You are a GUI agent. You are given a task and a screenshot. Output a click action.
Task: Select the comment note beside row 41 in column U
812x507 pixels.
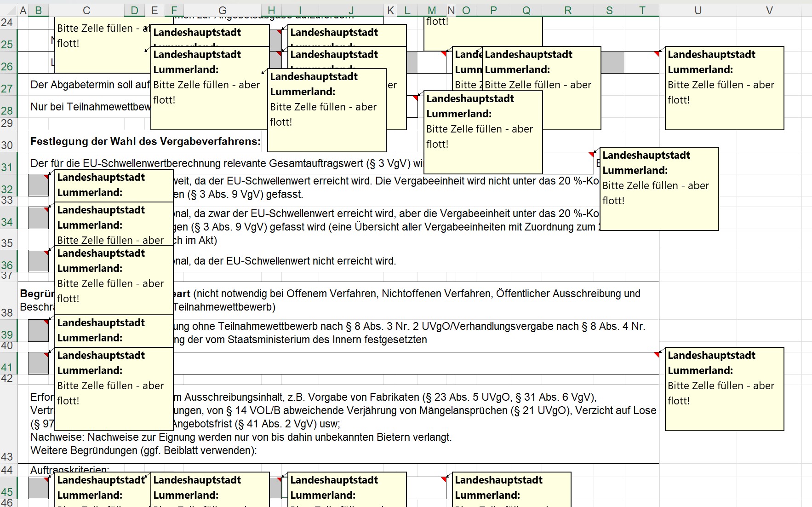click(x=724, y=389)
